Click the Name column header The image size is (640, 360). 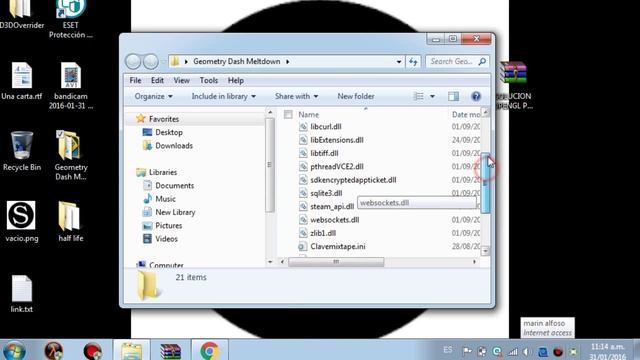pos(308,115)
